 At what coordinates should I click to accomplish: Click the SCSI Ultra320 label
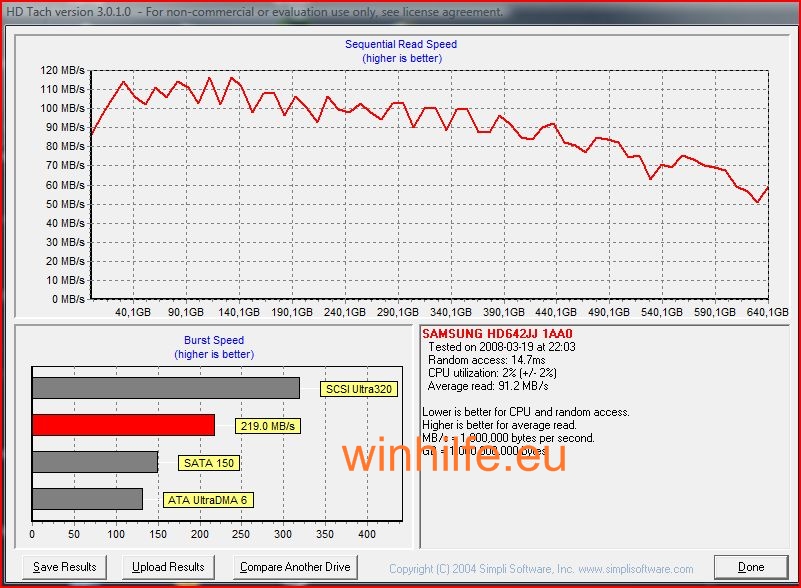[358, 389]
